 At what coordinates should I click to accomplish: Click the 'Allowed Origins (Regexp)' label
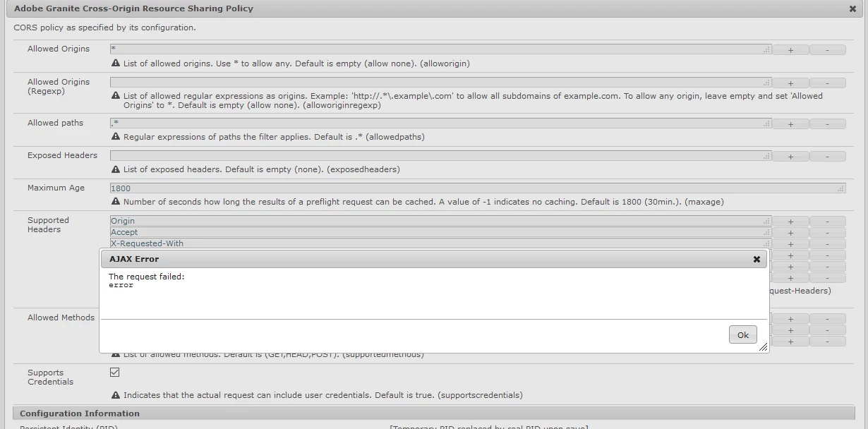tap(59, 86)
